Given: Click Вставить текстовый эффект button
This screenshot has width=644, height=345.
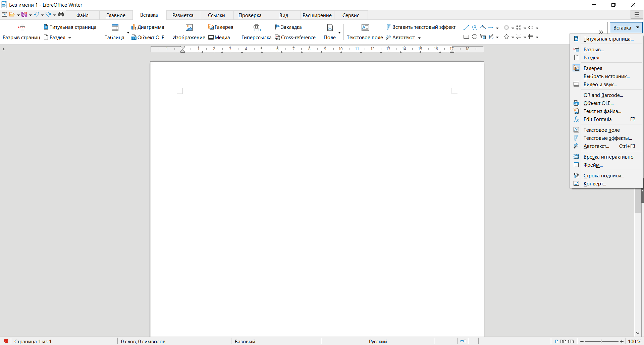Looking at the screenshot, I should [421, 27].
